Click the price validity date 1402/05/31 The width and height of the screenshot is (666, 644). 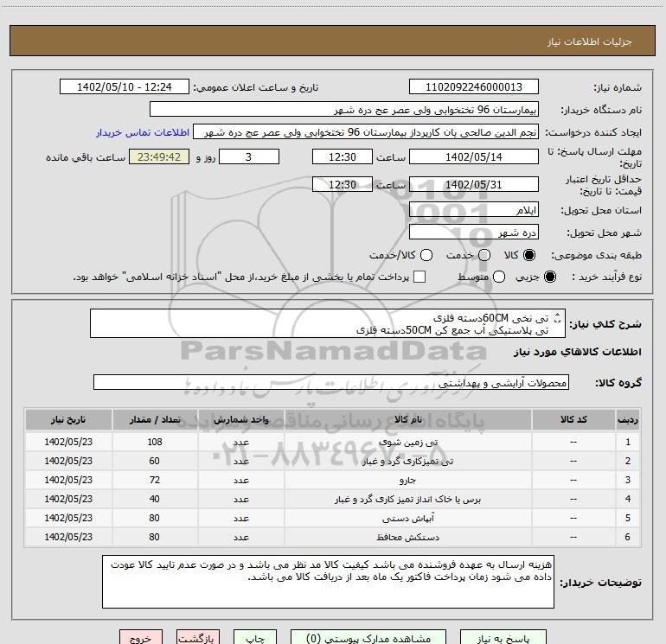[474, 185]
